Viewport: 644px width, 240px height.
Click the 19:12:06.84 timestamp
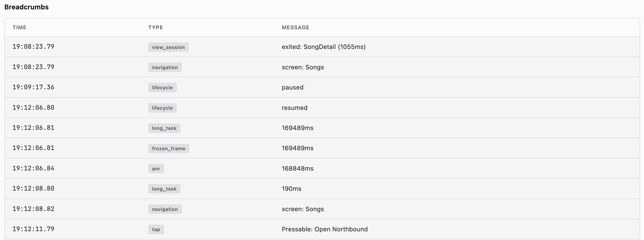point(34,168)
